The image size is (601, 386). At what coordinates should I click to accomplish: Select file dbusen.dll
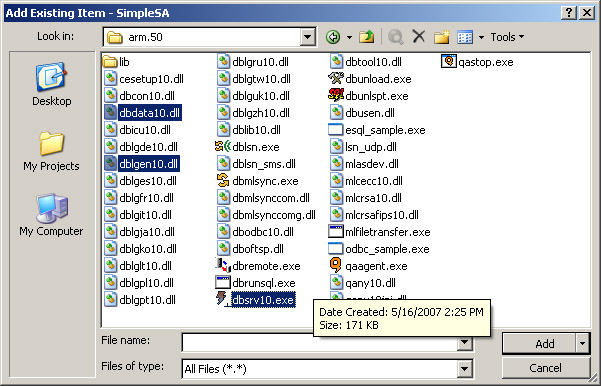point(362,113)
